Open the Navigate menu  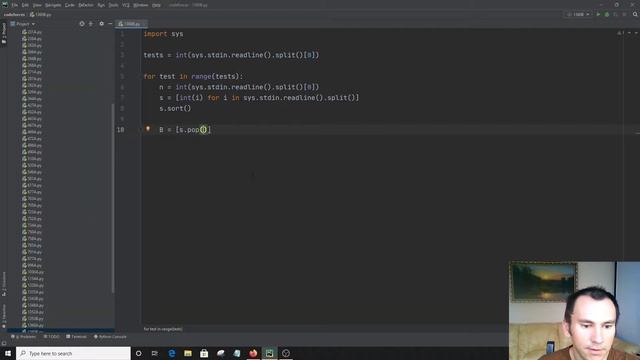point(53,5)
